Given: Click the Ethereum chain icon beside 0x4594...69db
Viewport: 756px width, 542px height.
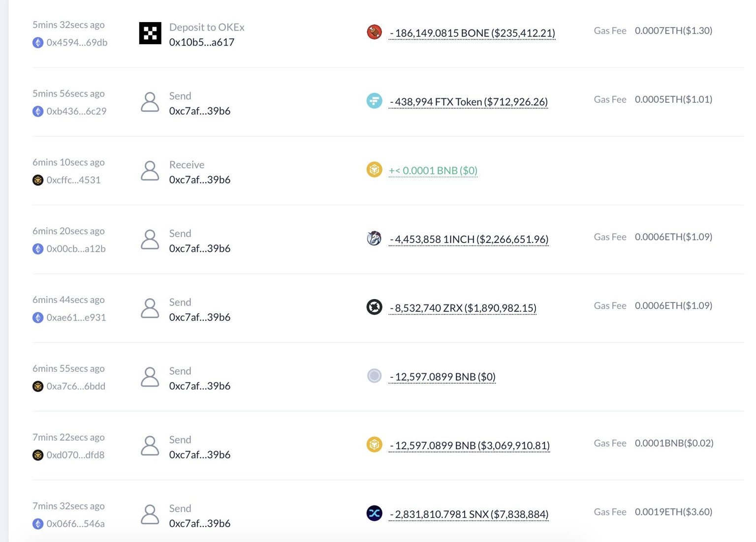Looking at the screenshot, I should (38, 42).
